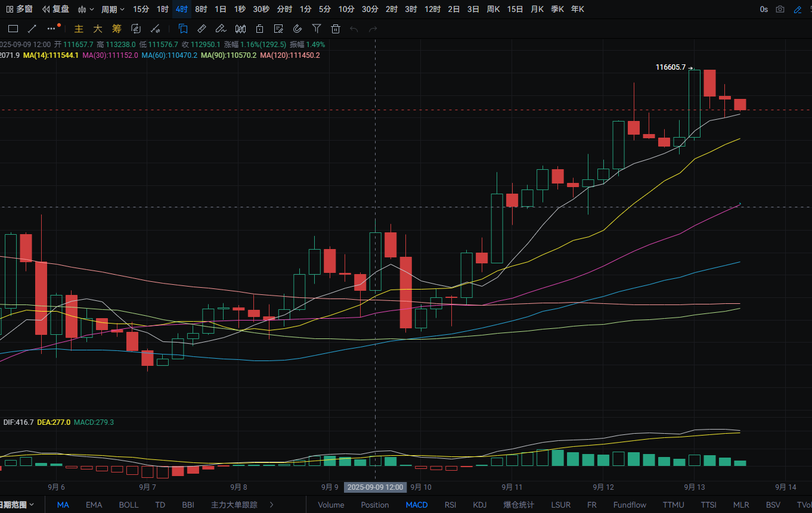Select the rectangle drawing tool
Screen dimensions: 812x513
13,29
